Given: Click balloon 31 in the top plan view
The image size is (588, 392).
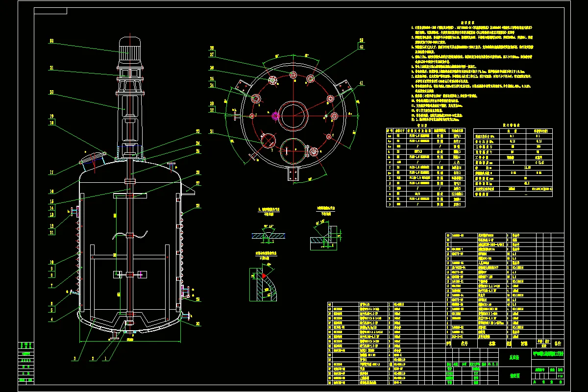Looking at the screenshot, I should point(212,131).
